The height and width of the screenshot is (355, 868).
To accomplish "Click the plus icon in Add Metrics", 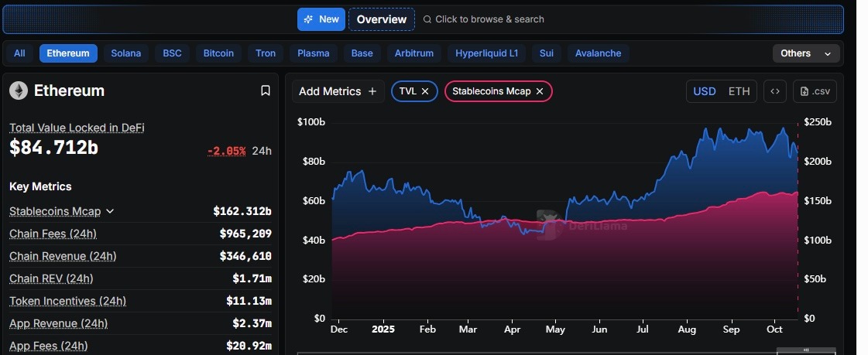I will (372, 91).
